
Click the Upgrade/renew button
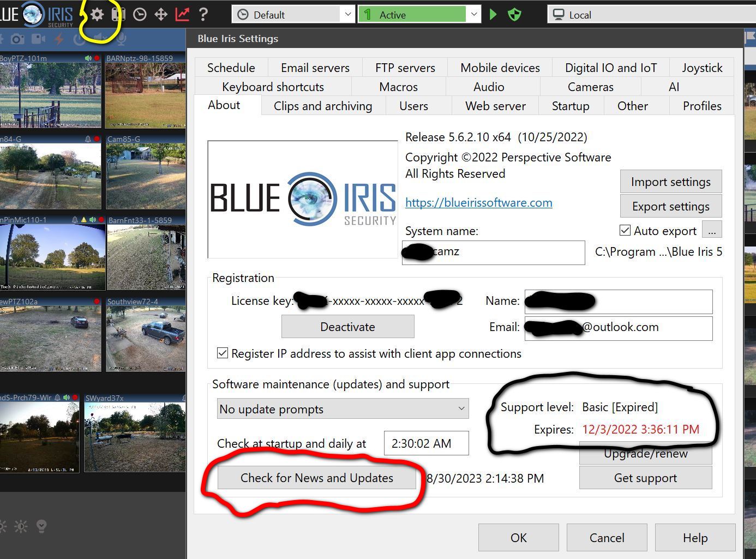tap(646, 453)
